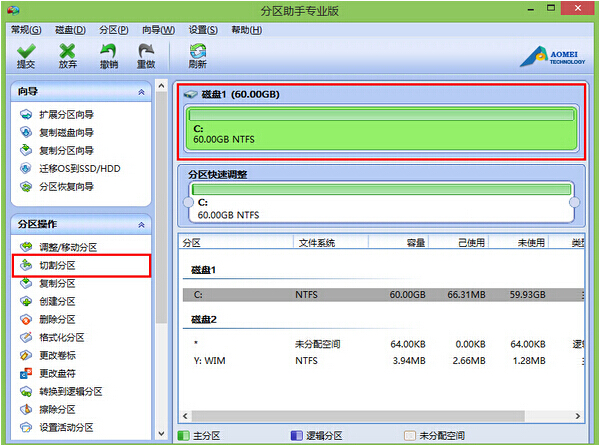Select the 切割分区 icon

click(x=26, y=265)
